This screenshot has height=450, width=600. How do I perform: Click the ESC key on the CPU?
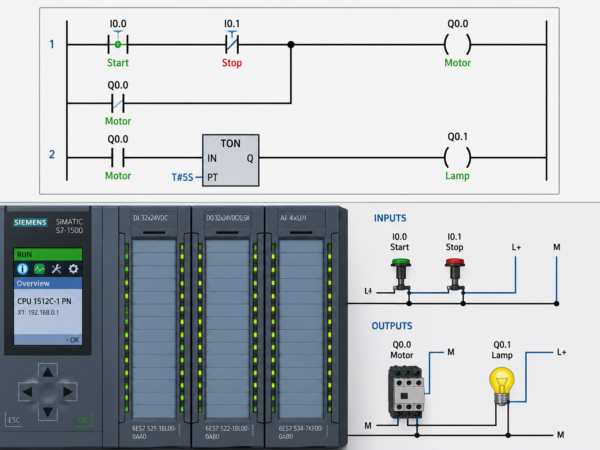point(14,420)
